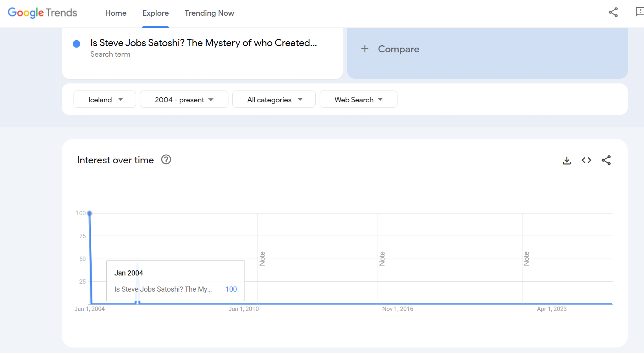Click the 'Nov 1, 2016' axis label

398,309
